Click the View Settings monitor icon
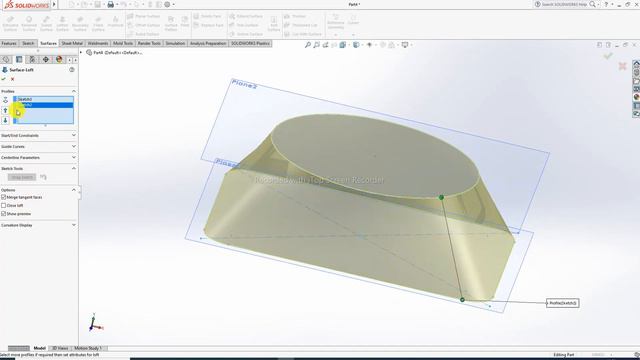The height and width of the screenshot is (360, 640). [x=405, y=45]
